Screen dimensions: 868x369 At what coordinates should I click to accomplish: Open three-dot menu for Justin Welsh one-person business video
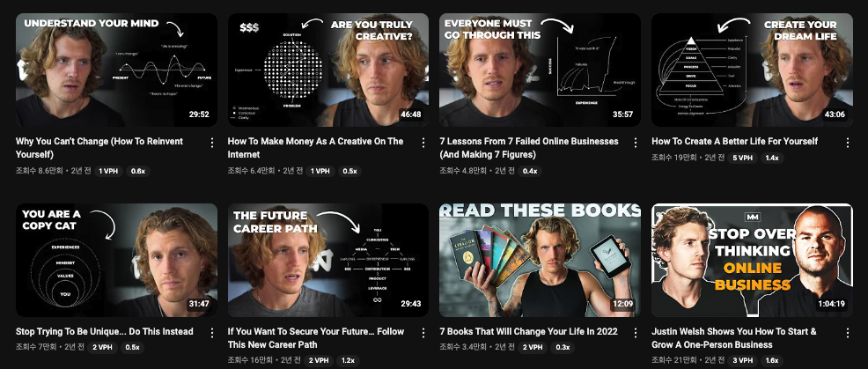click(848, 333)
